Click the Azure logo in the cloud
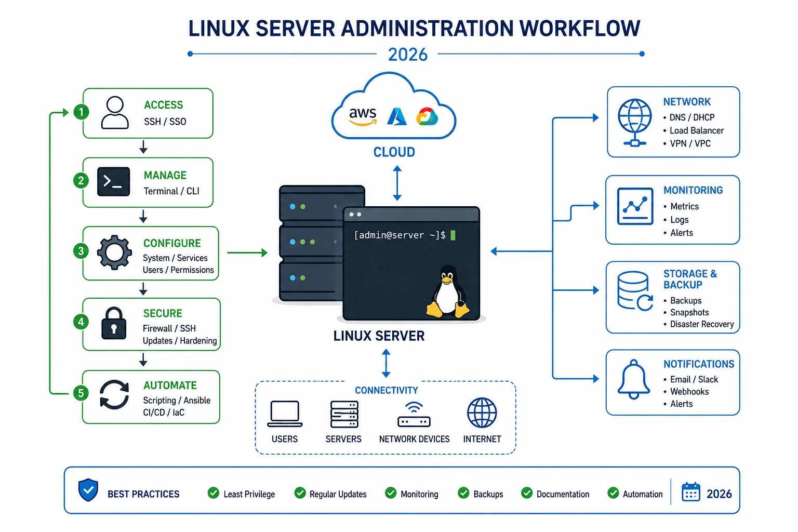 (397, 116)
